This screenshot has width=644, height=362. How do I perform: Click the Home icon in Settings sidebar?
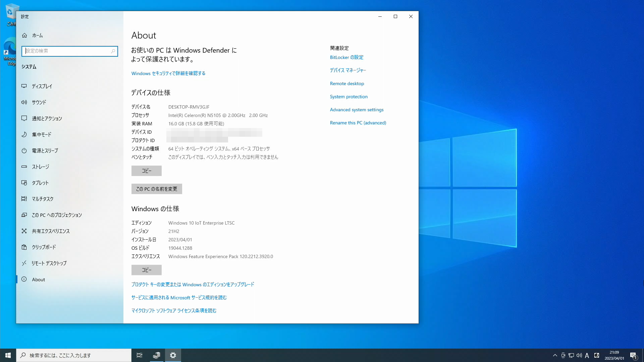24,35
